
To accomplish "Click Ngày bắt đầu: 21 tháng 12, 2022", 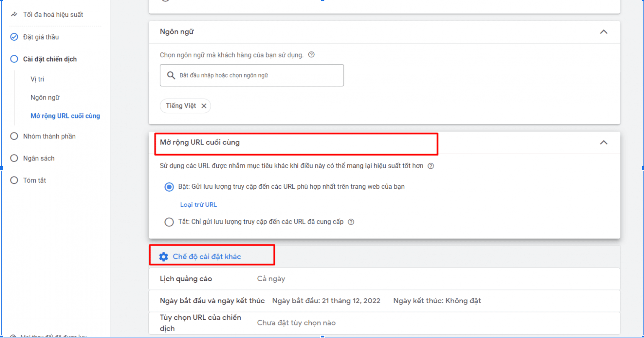I will [326, 301].
